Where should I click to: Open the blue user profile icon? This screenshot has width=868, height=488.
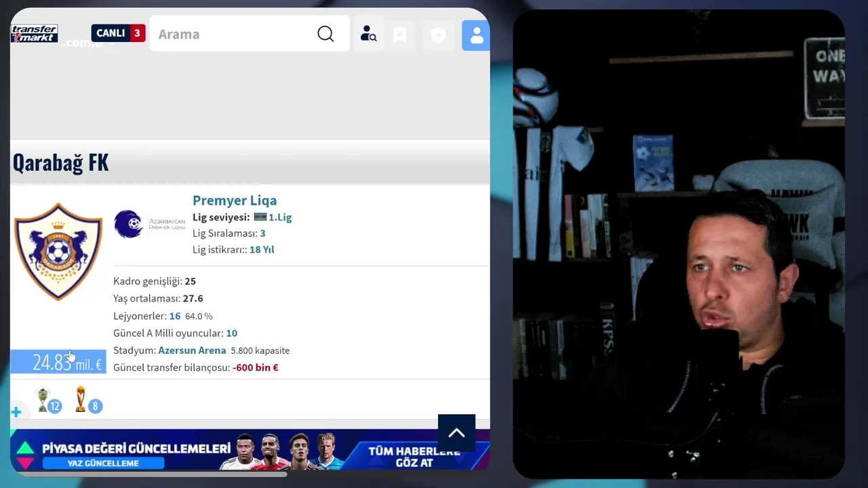476,35
